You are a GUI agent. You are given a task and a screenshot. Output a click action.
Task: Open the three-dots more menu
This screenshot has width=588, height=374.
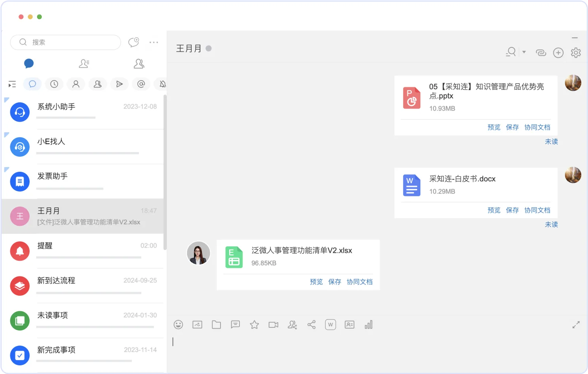(154, 42)
